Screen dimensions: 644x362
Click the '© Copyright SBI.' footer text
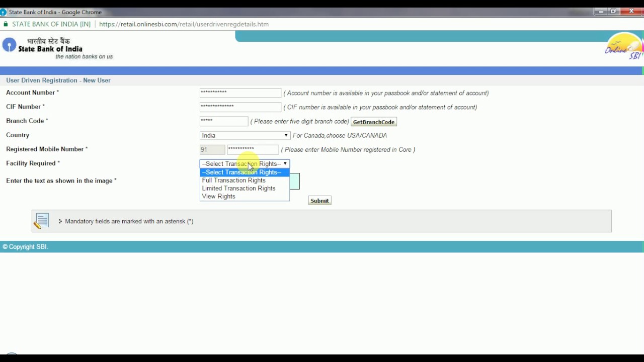pos(25,247)
